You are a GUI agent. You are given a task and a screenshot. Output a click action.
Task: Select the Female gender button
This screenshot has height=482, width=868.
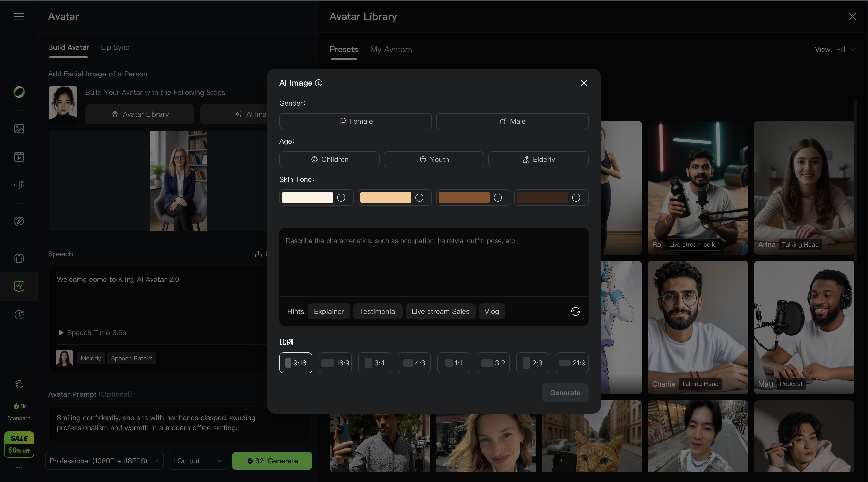coord(355,121)
